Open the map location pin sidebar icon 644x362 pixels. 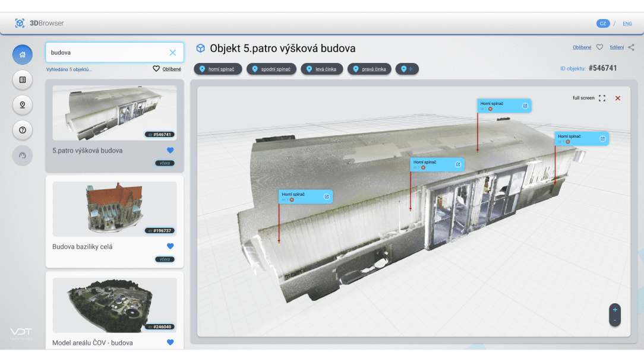(x=23, y=105)
